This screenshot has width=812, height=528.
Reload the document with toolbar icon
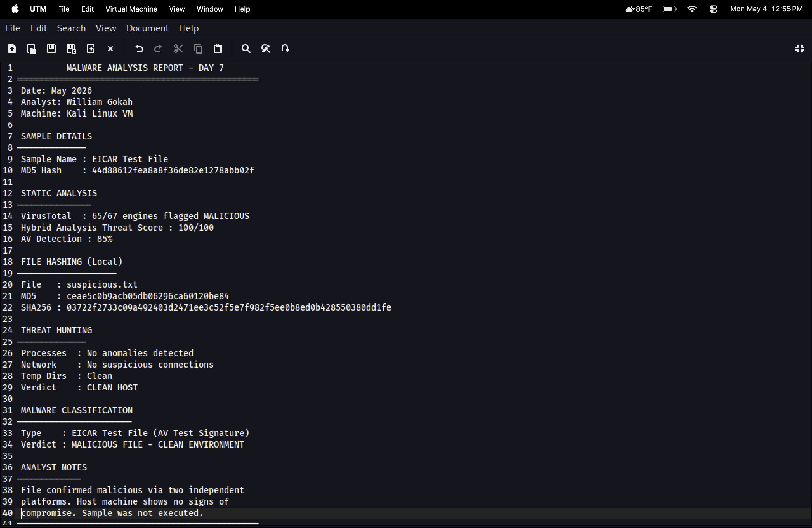pos(91,49)
